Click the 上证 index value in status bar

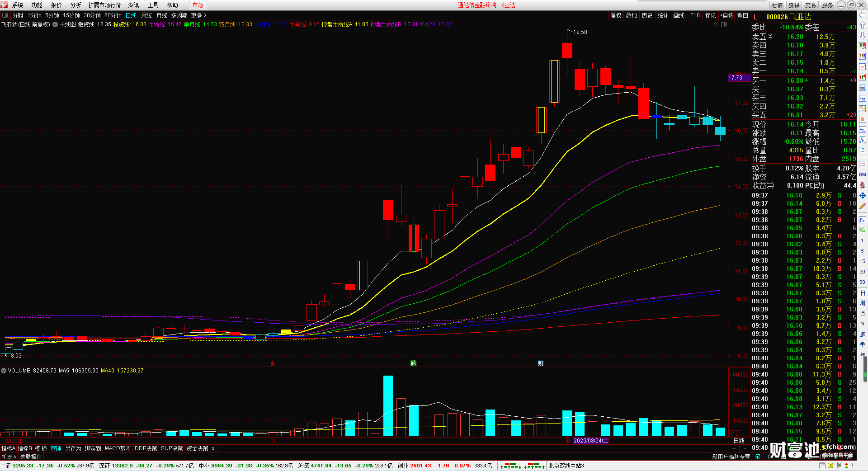[23, 466]
